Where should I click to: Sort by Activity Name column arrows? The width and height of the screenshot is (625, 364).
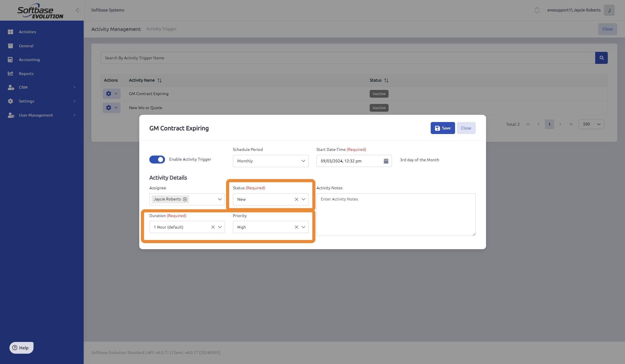pos(159,80)
